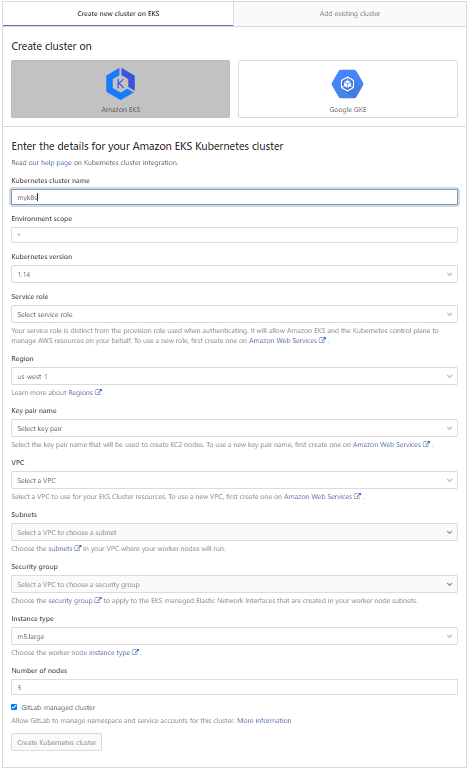Open the Select a VPC dropdown

pos(234,480)
